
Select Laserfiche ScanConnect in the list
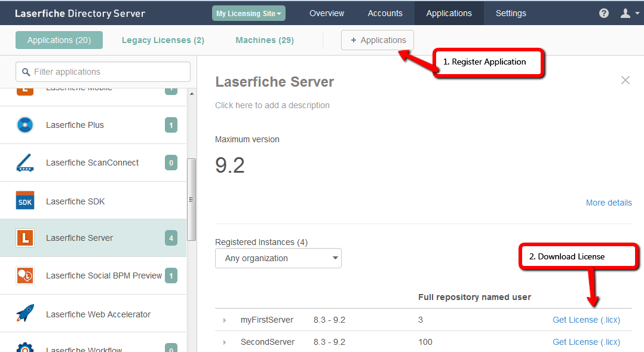pos(93,163)
